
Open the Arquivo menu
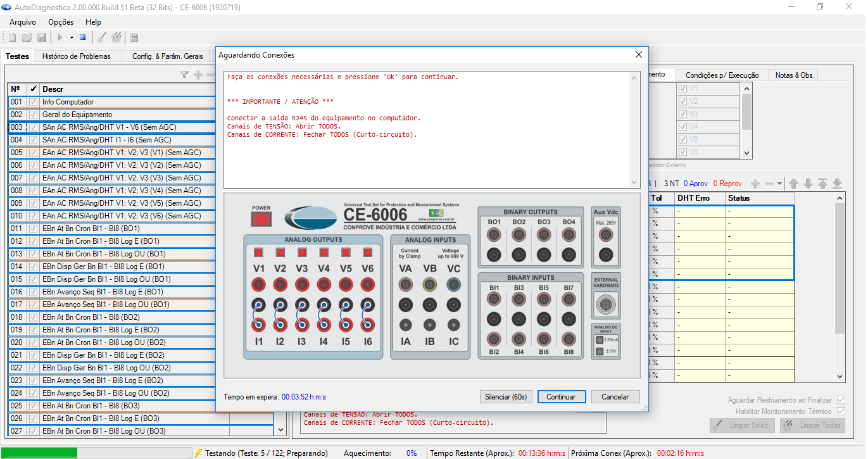(23, 22)
